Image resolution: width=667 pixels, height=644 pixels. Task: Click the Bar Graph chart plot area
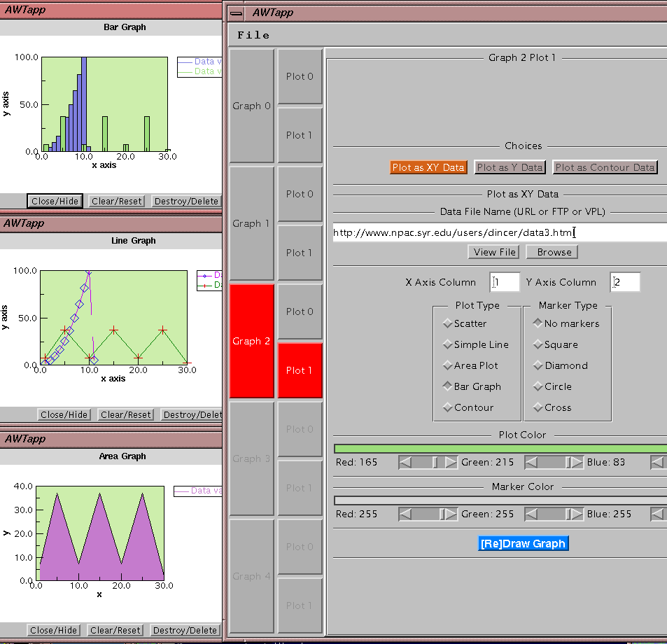pyautogui.click(x=105, y=104)
